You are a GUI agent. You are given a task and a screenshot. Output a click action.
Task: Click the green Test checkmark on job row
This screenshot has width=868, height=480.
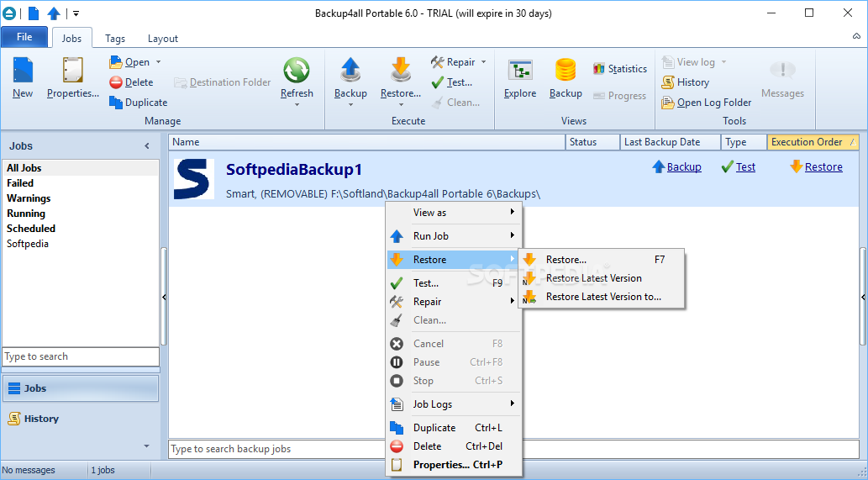pyautogui.click(x=728, y=166)
